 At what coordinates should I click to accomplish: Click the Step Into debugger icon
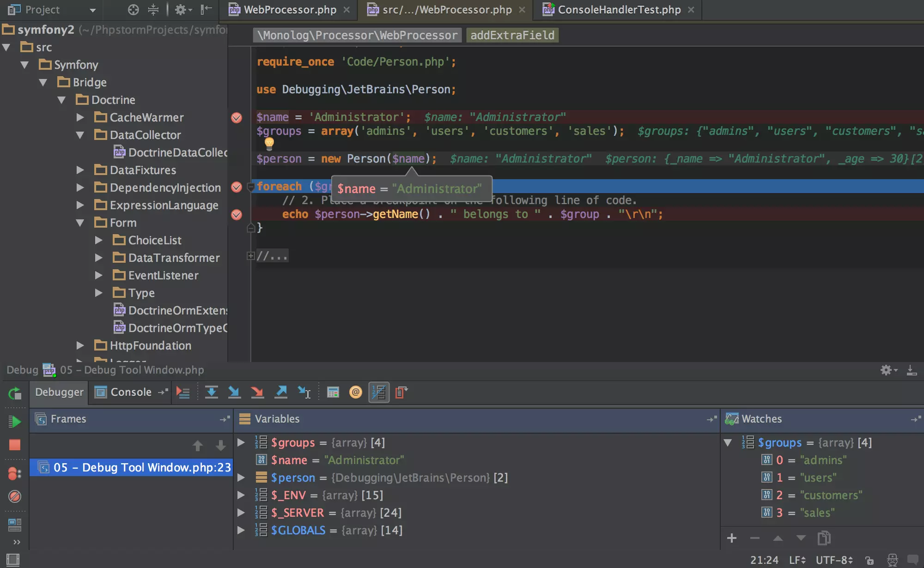[x=235, y=392]
